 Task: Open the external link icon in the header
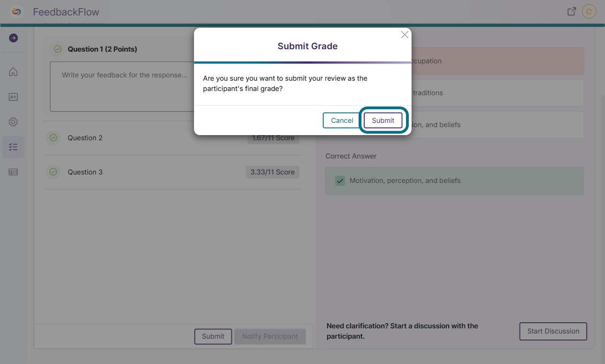coord(572,12)
